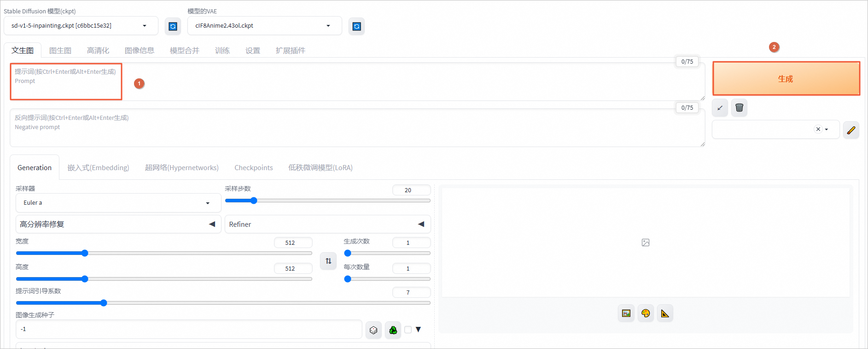Click the 提示词引导系数 value box
The width and height of the screenshot is (868, 349).
point(411,292)
